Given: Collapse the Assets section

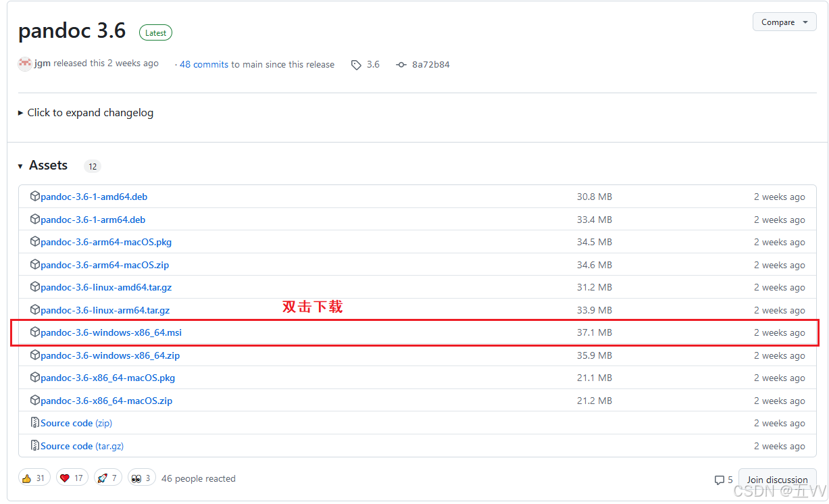Looking at the screenshot, I should click(21, 166).
